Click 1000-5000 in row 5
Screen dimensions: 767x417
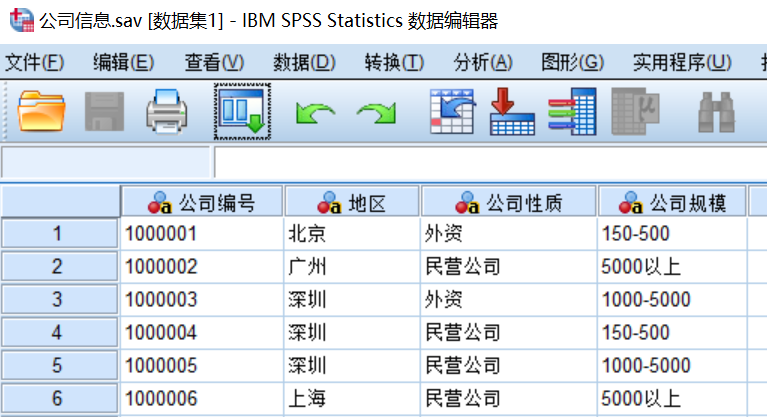[672, 365]
